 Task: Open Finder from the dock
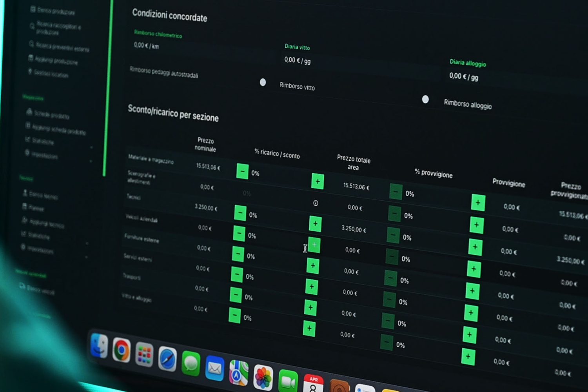tap(99, 345)
